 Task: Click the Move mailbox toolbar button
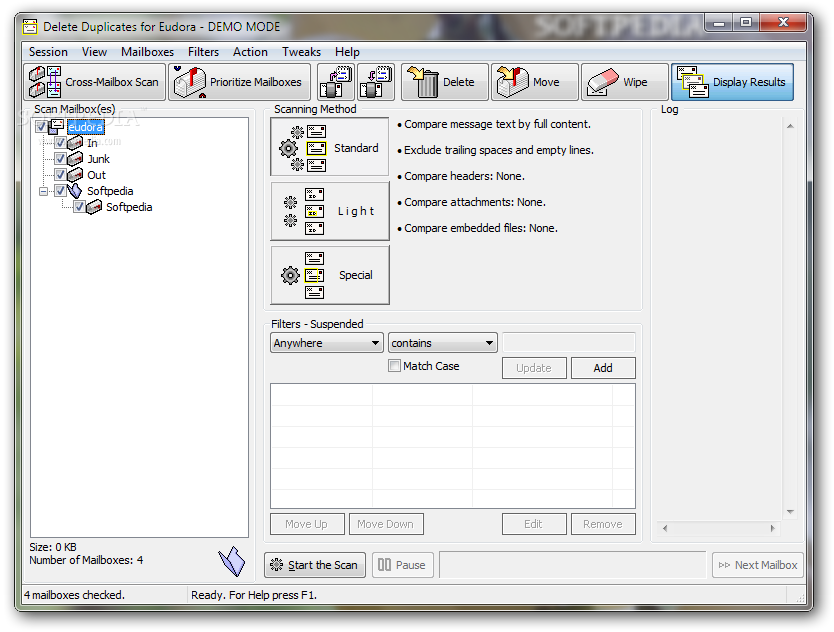click(x=535, y=82)
